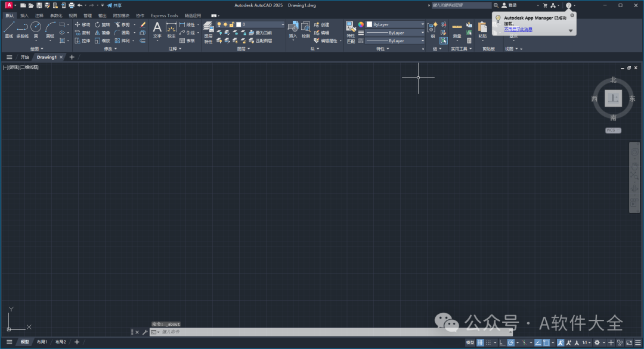Open the linetype ByLayer dropdown
This screenshot has height=349, width=644.
point(395,40)
